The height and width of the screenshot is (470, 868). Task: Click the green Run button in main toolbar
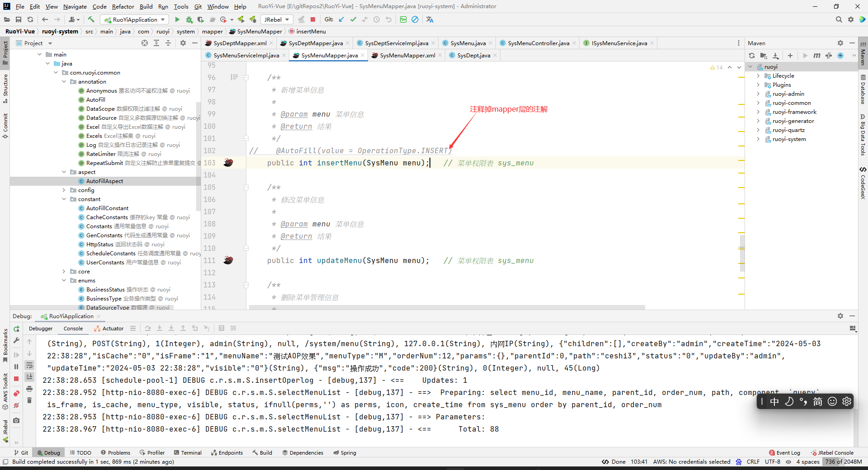177,19
